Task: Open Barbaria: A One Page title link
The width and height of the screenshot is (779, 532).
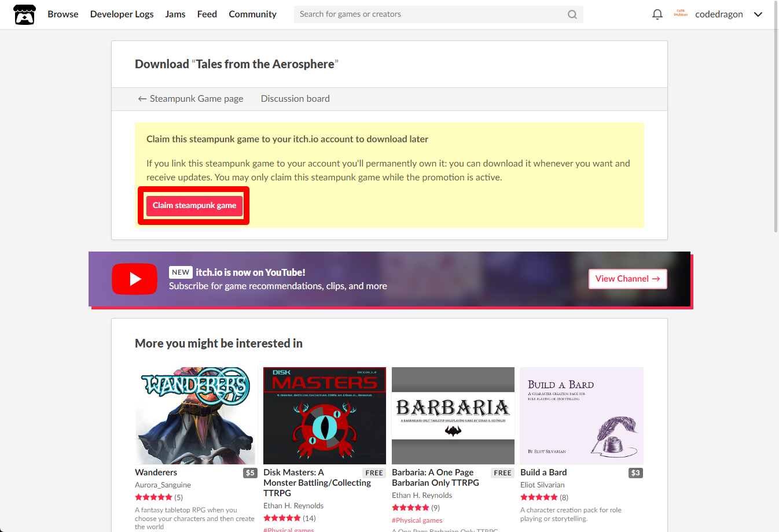Action: click(x=435, y=478)
